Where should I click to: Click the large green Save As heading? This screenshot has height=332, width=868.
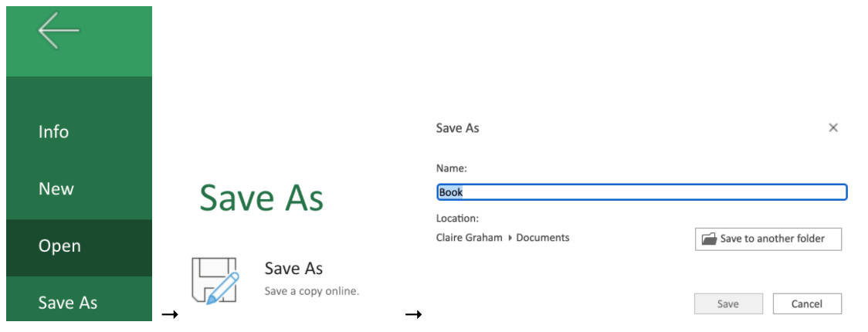[261, 198]
